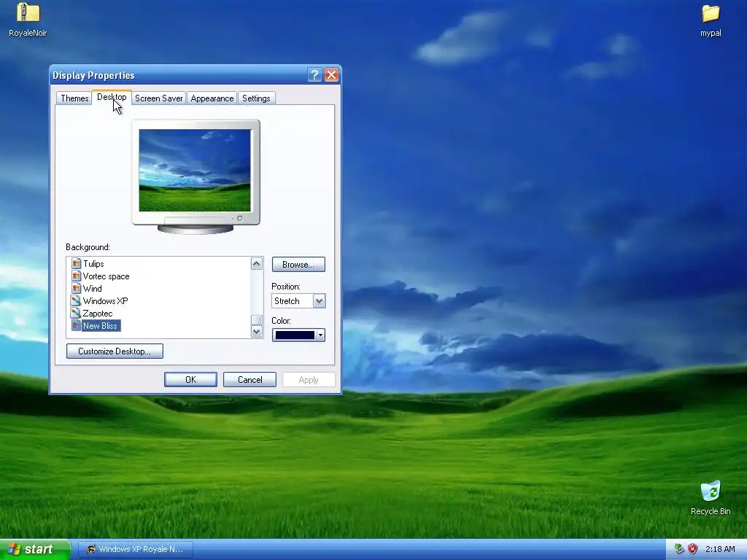
Task: Click the Vortec space background file icon
Action: (x=76, y=276)
